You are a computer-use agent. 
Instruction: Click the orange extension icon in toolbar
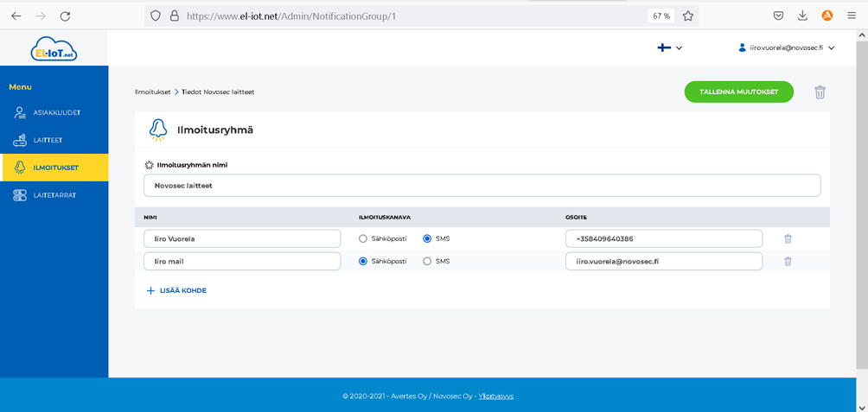[827, 16]
